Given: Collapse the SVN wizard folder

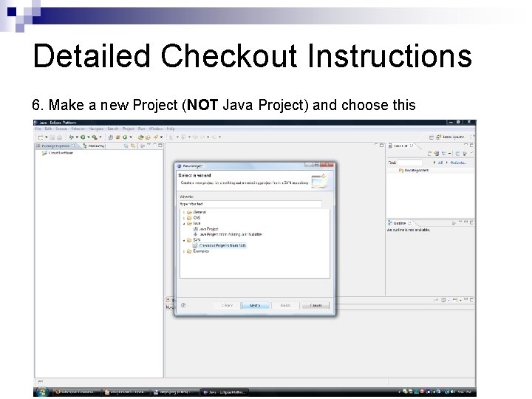Looking at the screenshot, I should (184, 240).
